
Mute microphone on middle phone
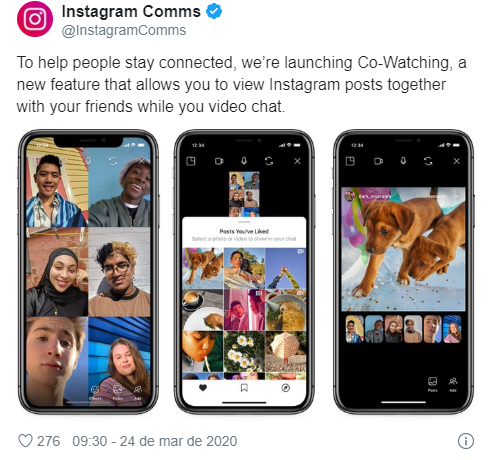click(244, 161)
